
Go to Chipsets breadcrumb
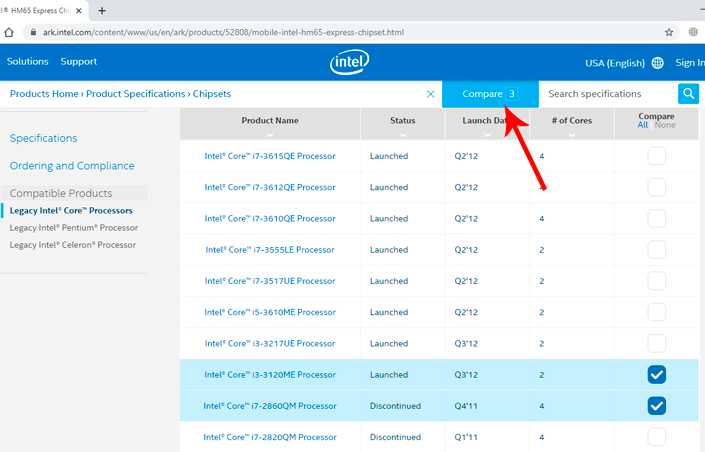point(212,94)
